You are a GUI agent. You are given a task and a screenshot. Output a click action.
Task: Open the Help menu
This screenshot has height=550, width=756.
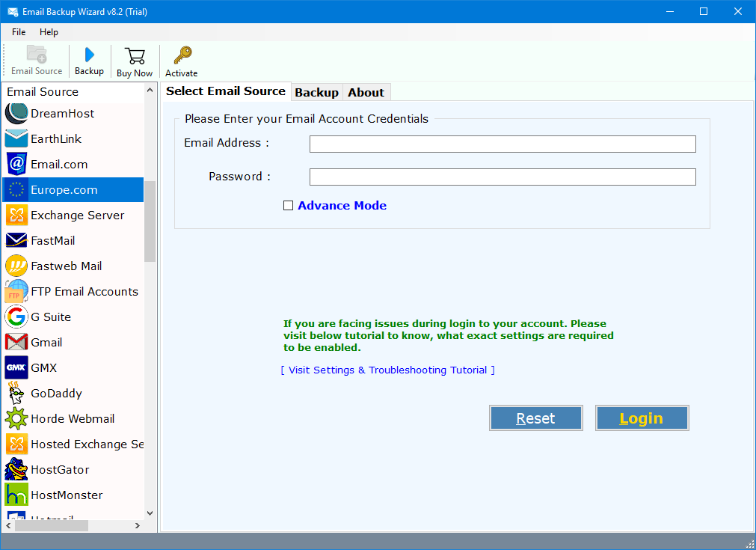coord(49,32)
